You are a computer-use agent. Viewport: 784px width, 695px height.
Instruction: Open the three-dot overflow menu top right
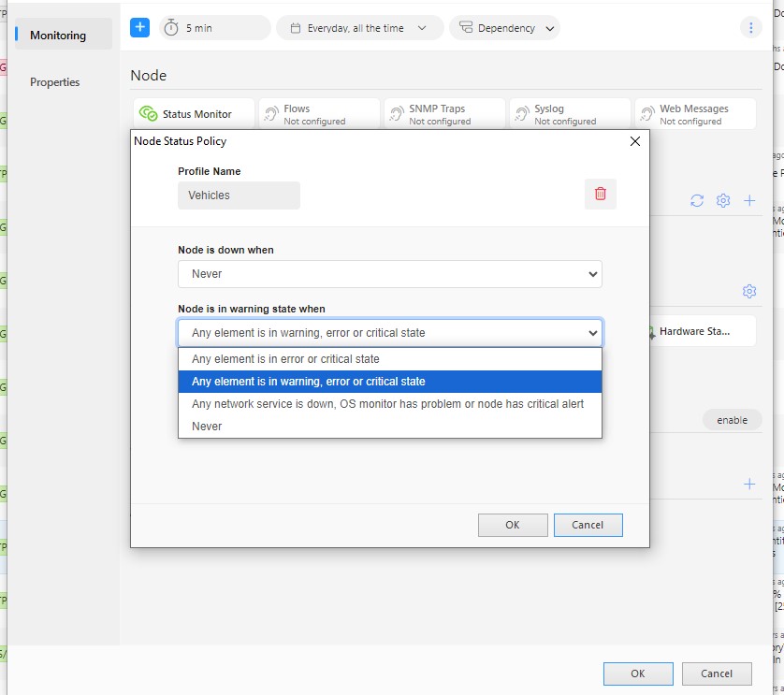[x=751, y=27]
